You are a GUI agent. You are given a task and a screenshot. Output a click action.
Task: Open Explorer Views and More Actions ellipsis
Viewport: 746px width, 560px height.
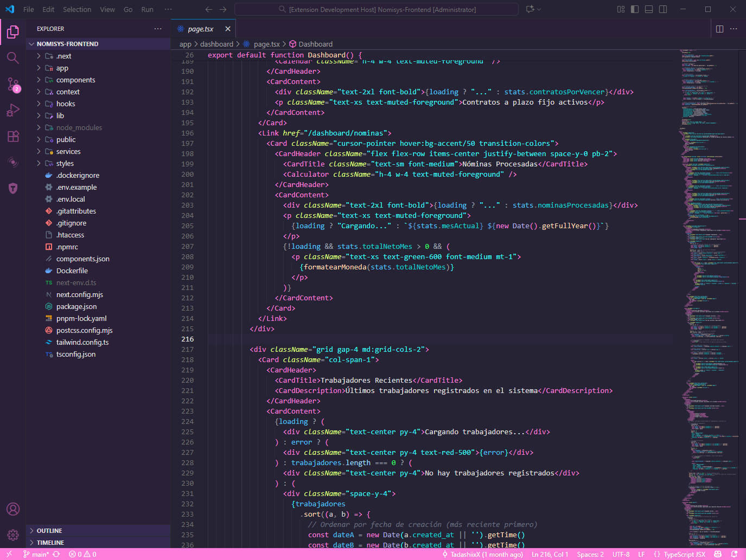[158, 29]
